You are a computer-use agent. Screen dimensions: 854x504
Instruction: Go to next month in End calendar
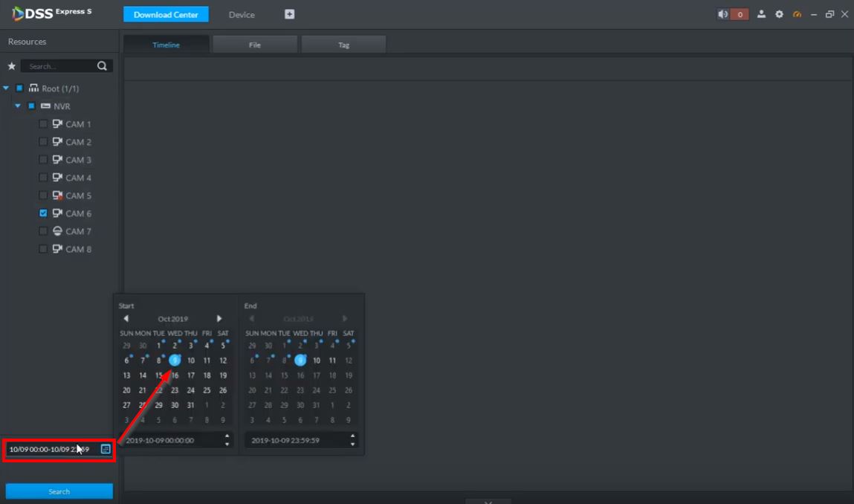pos(345,318)
